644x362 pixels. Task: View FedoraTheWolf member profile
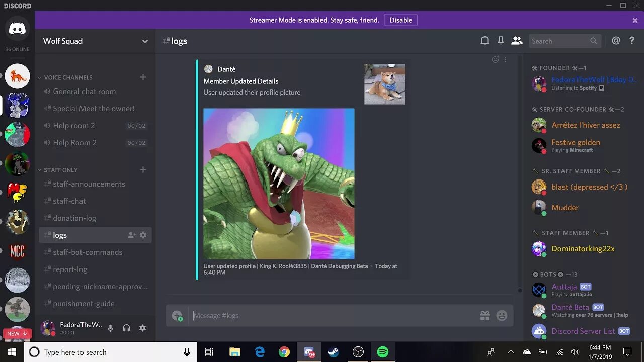coord(584,83)
